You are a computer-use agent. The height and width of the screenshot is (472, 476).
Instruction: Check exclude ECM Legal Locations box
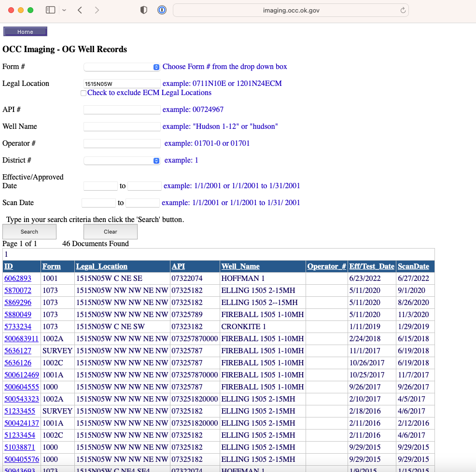pyautogui.click(x=83, y=93)
